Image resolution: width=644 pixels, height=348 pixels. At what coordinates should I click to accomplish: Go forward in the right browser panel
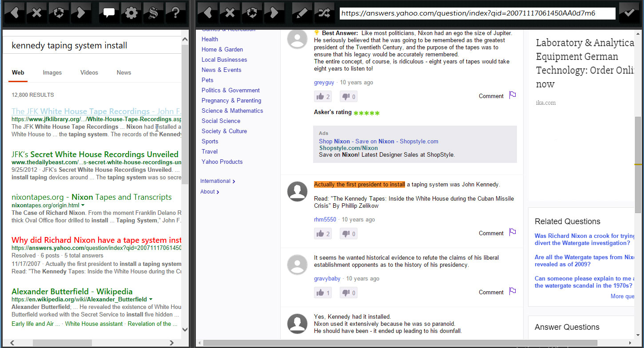coord(274,13)
